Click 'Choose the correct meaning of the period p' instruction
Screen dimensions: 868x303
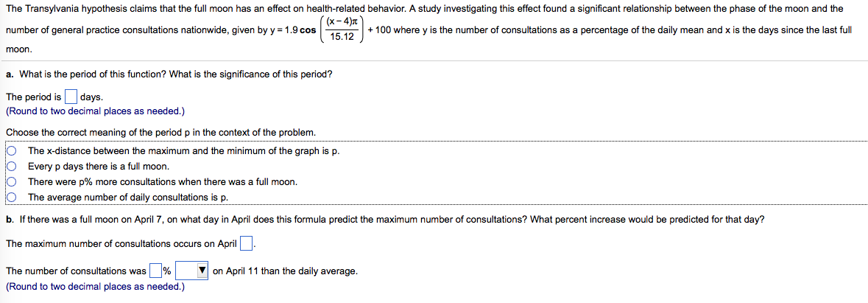pyautogui.click(x=160, y=133)
